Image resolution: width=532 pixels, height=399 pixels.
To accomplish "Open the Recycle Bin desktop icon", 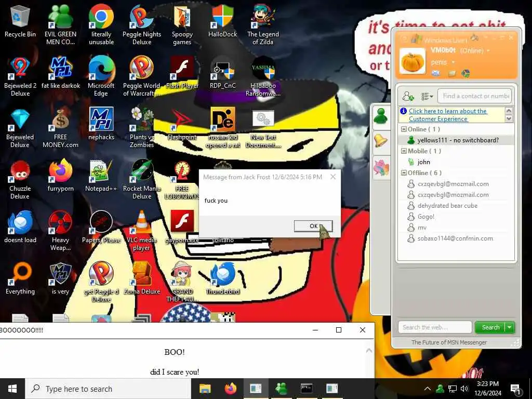I will pos(20,22).
